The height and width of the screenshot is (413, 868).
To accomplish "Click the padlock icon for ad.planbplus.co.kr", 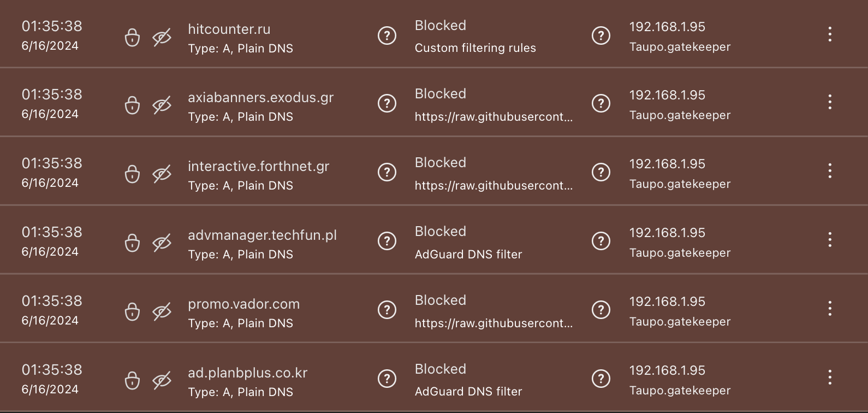I will (133, 380).
